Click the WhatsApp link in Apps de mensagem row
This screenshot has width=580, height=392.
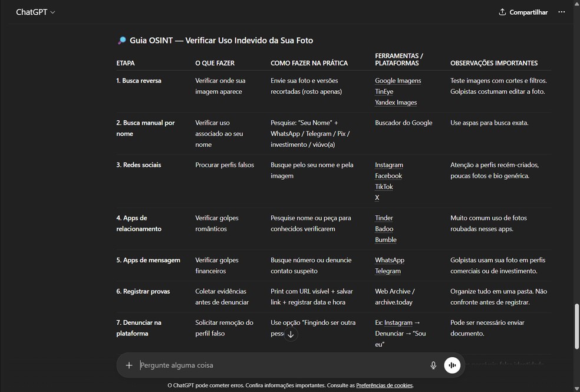[x=390, y=260]
